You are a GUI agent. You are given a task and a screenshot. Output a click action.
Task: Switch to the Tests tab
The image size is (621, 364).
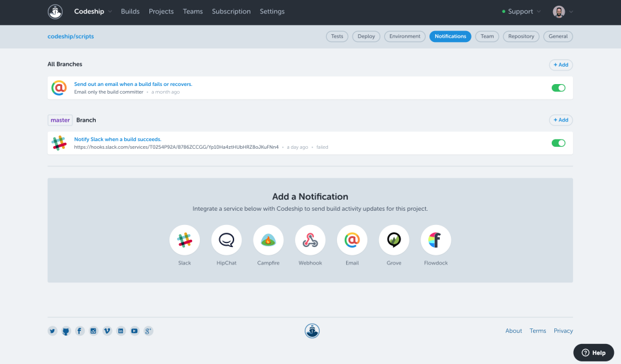[x=337, y=36]
